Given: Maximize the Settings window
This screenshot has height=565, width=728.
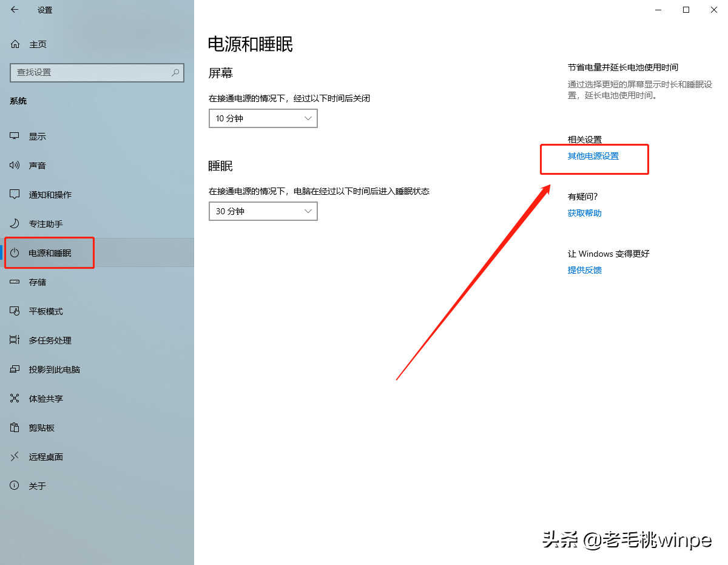Looking at the screenshot, I should point(686,10).
